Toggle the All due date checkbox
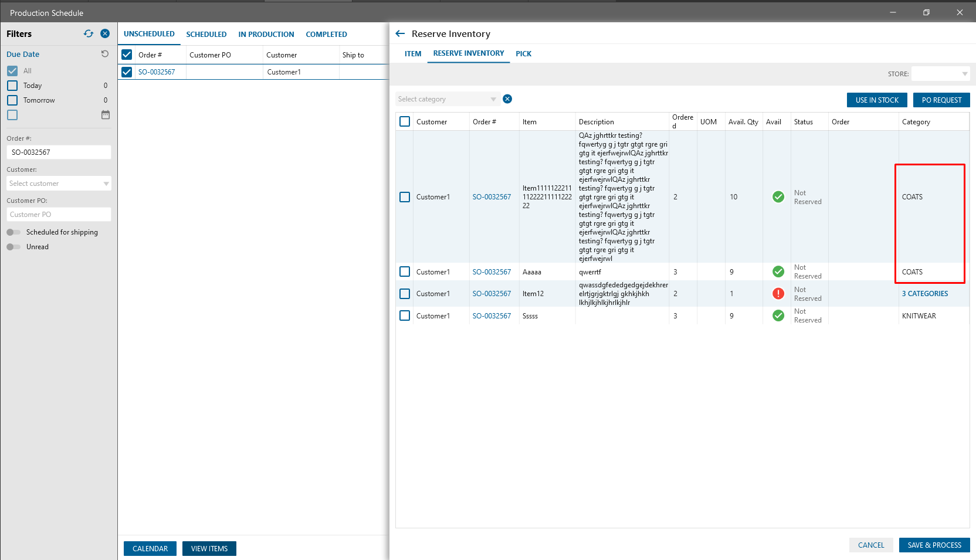Viewport: 976px width, 560px height. [12, 70]
